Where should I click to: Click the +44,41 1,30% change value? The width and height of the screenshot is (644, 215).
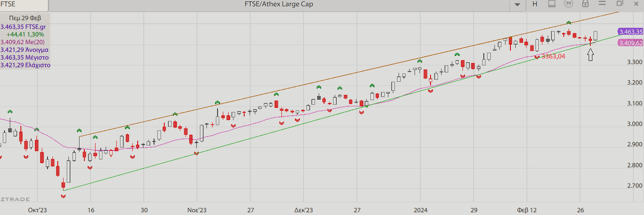click(25, 35)
